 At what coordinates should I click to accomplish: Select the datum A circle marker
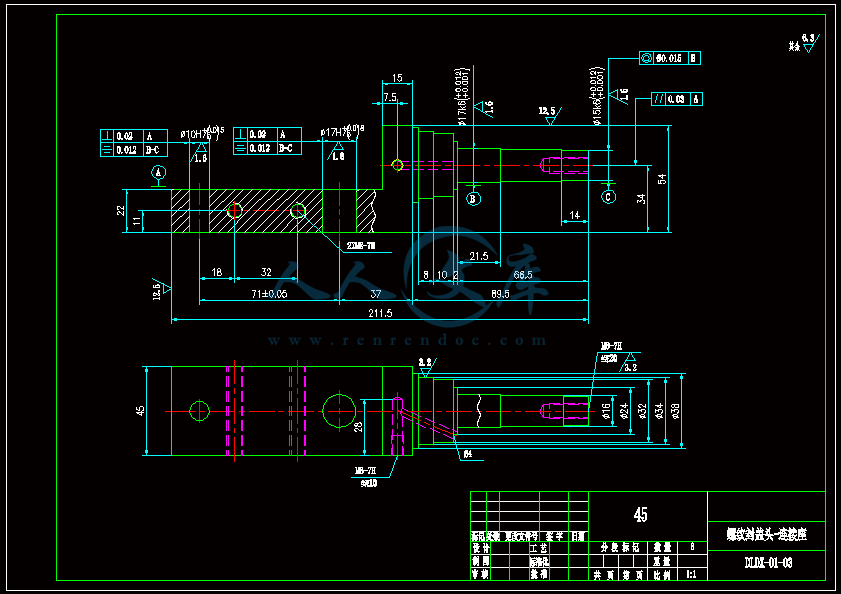point(158,173)
